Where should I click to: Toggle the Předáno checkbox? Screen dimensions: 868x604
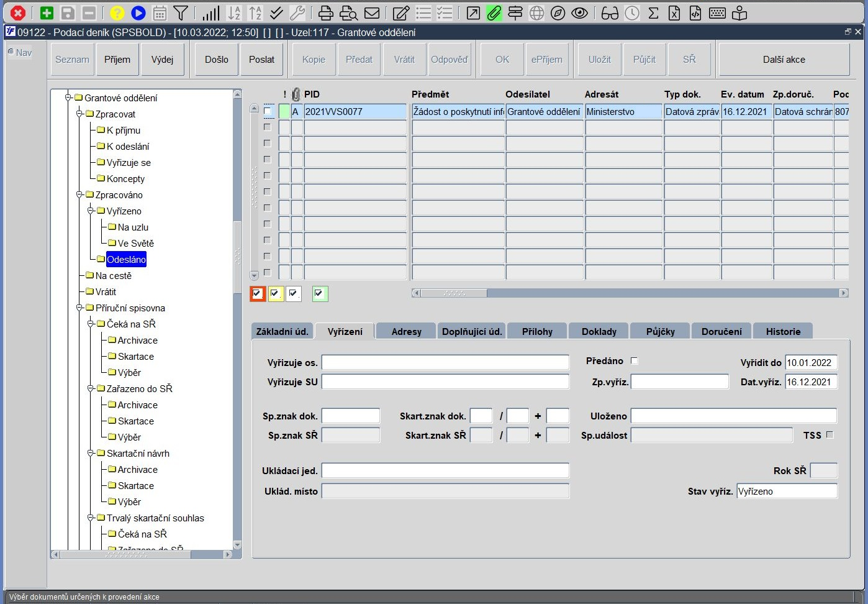point(634,360)
